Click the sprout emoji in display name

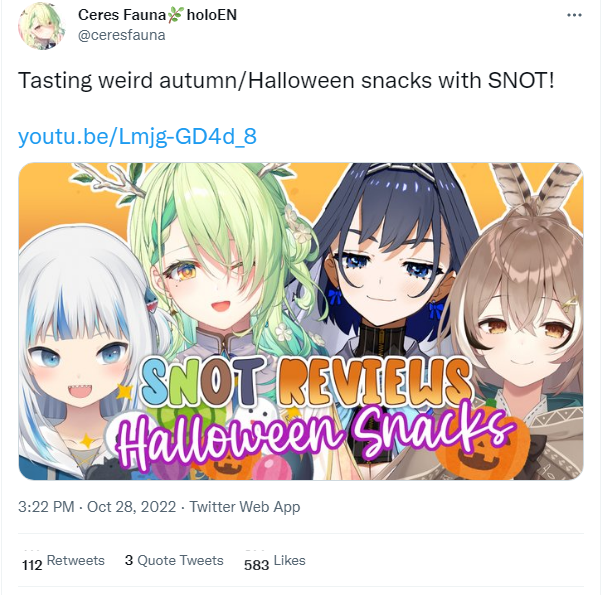tap(175, 15)
